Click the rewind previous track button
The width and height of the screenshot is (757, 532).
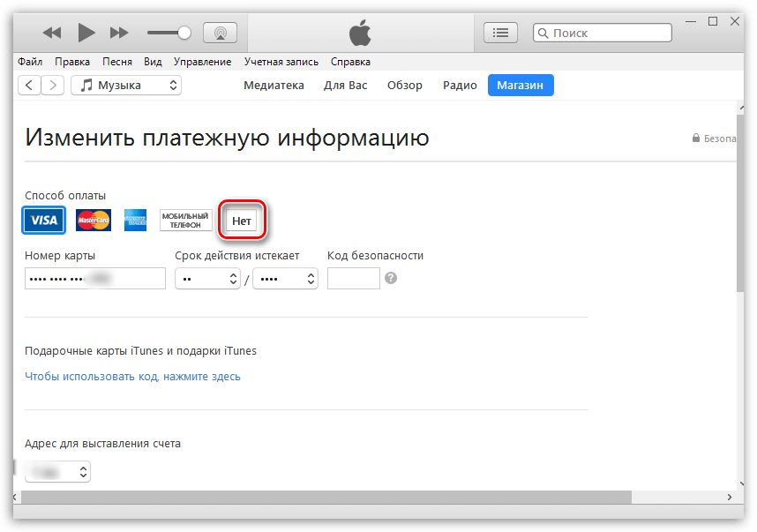click(52, 33)
